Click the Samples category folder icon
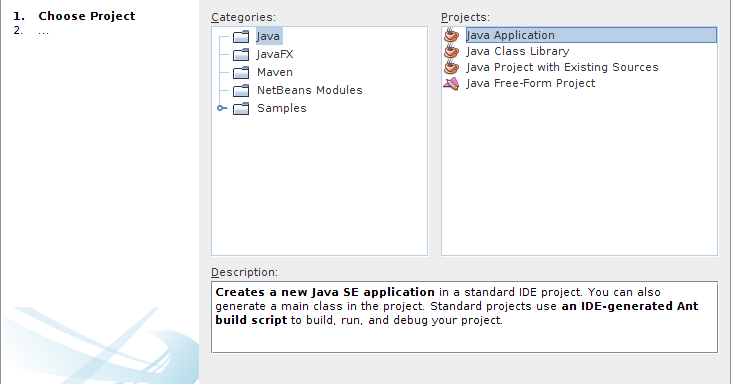This screenshot has width=731, height=384. pos(241,108)
